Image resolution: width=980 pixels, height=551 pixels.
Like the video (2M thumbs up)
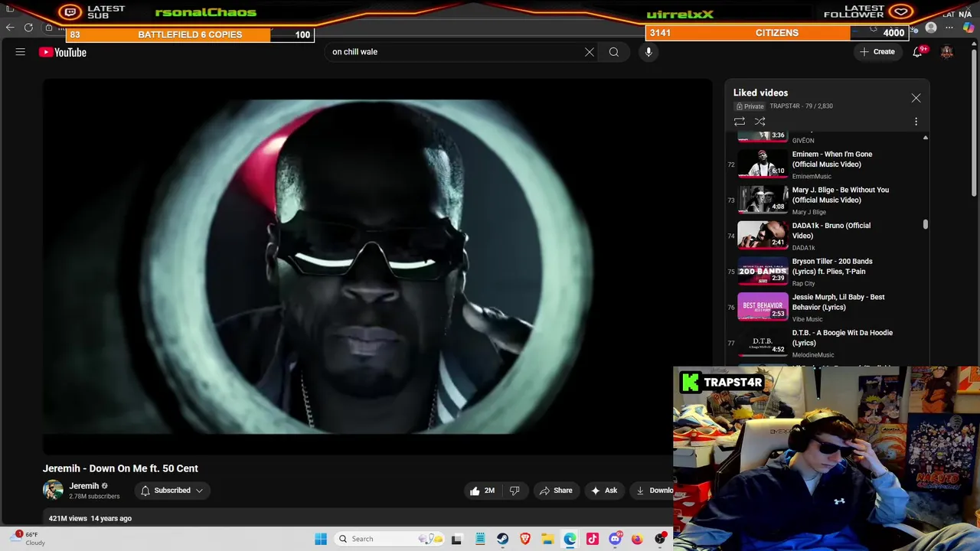pos(482,491)
